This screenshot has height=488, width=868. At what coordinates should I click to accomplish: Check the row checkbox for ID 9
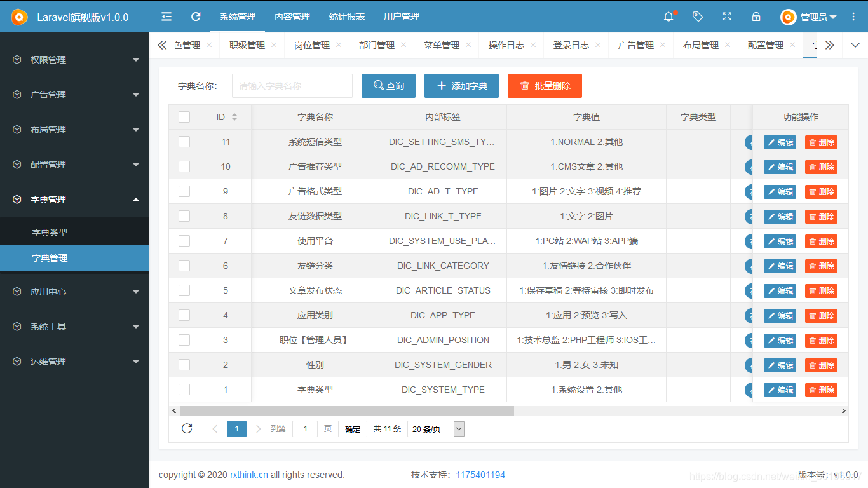(184, 191)
